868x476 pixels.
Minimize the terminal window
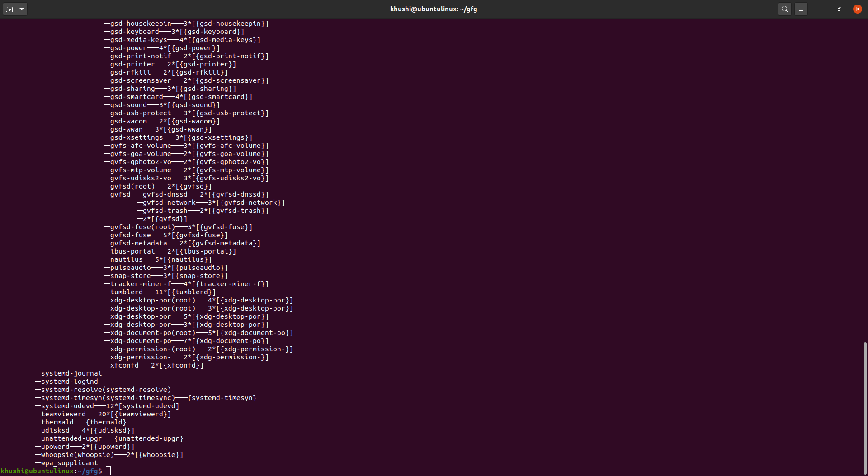821,9
